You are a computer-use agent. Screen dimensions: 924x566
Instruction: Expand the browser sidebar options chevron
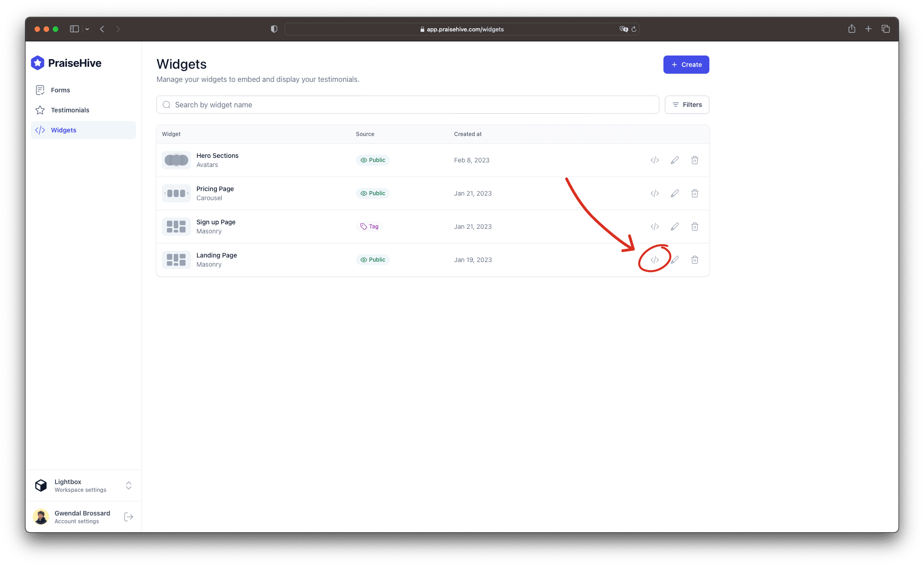coord(87,29)
